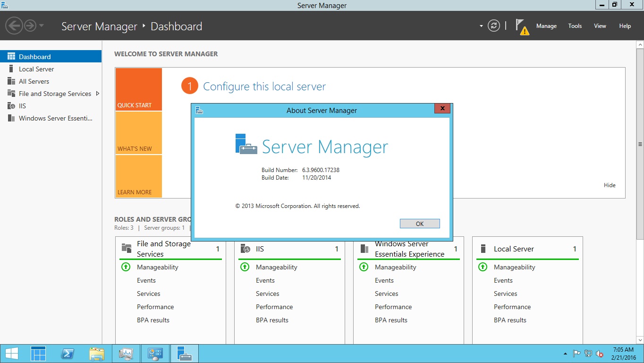This screenshot has height=363, width=644.
Task: Show hidden tray icons arrow
Action: click(x=566, y=354)
